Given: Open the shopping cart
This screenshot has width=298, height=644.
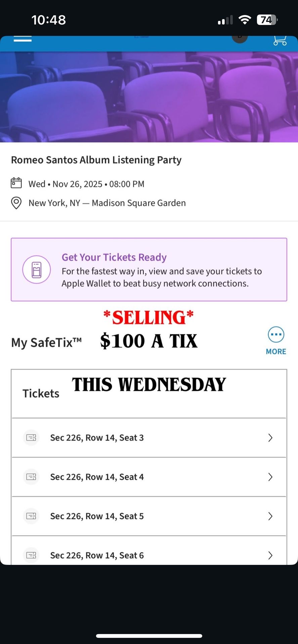Looking at the screenshot, I should (280, 40).
